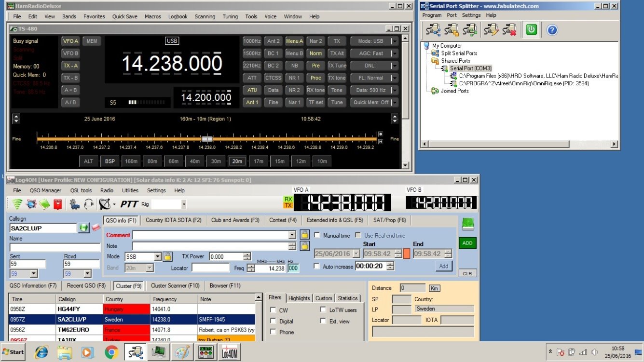Click the satellite dish icon in Log4OM toolbar
This screenshot has height=362, width=644.
pos(105,204)
